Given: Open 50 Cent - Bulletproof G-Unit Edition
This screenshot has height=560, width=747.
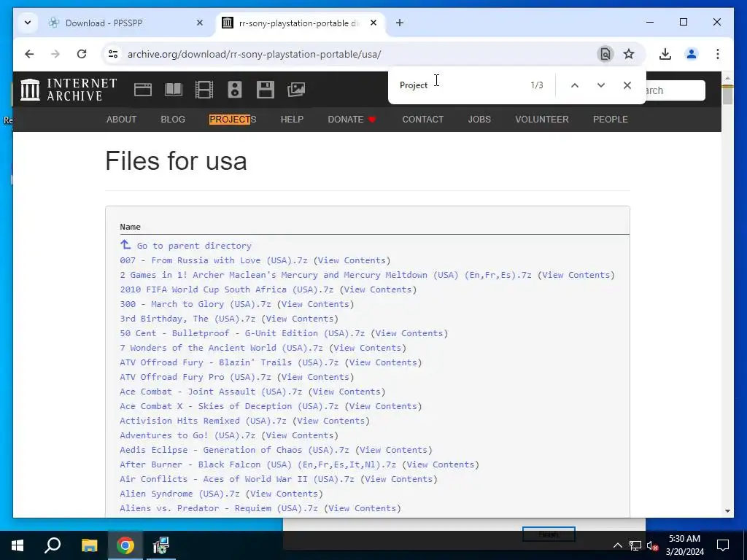Looking at the screenshot, I should coord(242,333).
